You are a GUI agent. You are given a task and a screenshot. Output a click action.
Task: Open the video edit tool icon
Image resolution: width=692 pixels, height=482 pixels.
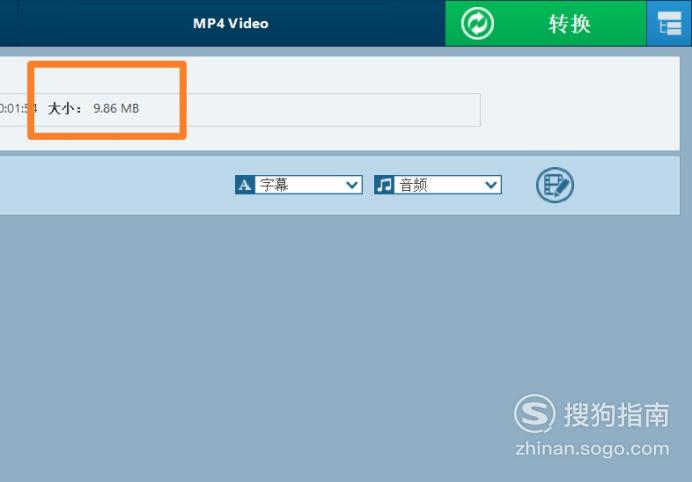tap(555, 185)
